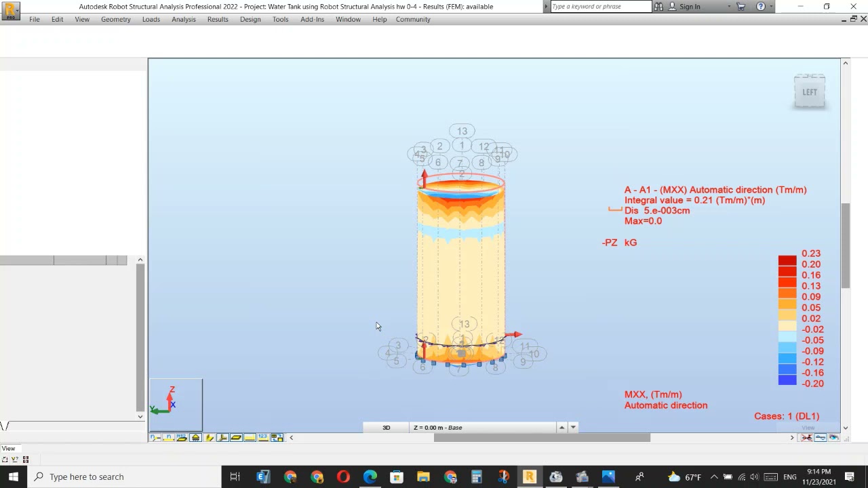Click the 3D view mode button
The height and width of the screenshot is (488, 868).
pyautogui.click(x=387, y=427)
